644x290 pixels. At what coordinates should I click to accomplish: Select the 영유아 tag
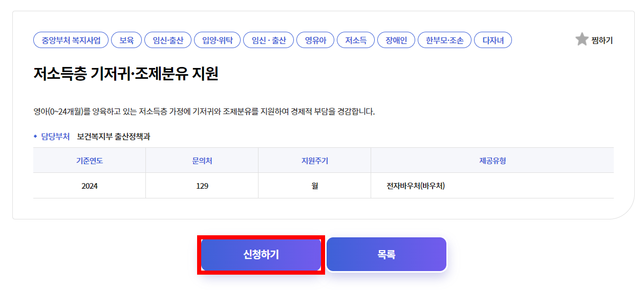315,40
